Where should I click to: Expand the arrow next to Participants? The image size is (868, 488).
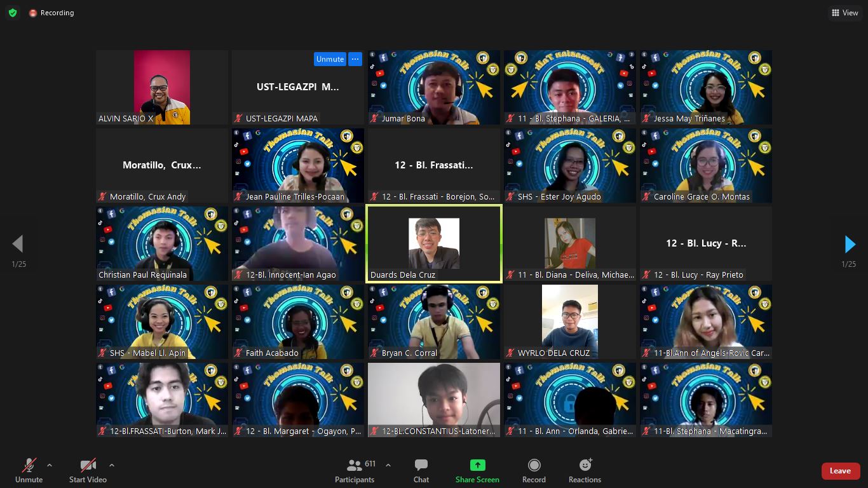tap(388, 465)
